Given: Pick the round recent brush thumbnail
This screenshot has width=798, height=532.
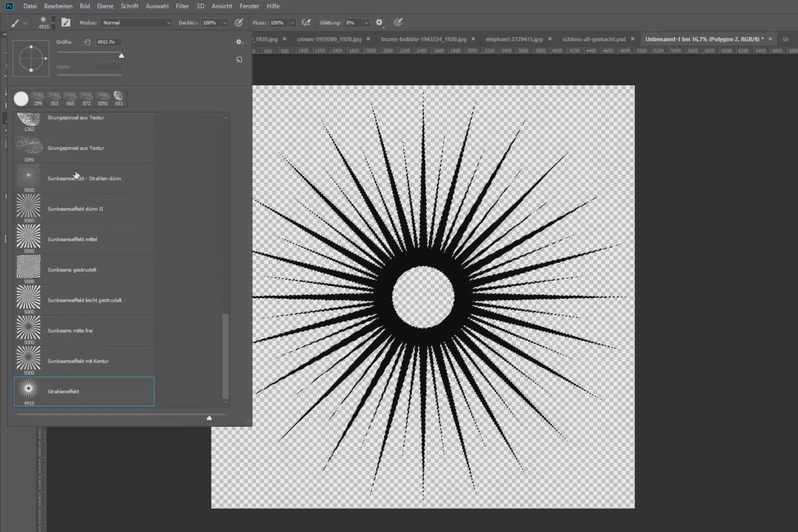Looking at the screenshot, I should tap(21, 99).
